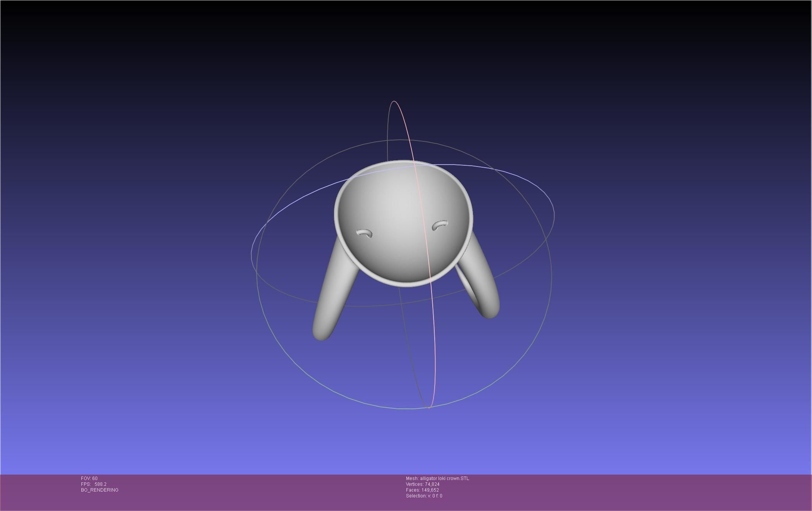
Task: Click the center of the bowl interior
Action: pyautogui.click(x=403, y=221)
